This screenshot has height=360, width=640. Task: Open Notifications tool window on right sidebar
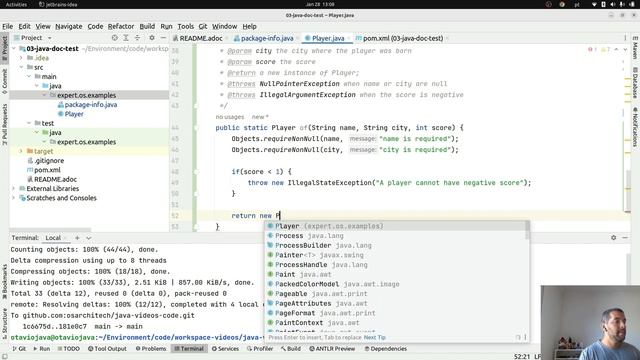pos(636,127)
